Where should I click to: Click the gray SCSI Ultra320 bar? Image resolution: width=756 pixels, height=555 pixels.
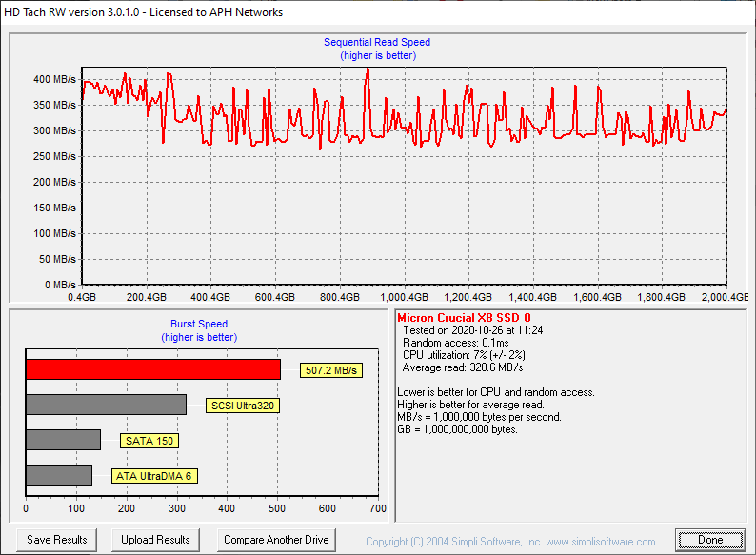106,405
